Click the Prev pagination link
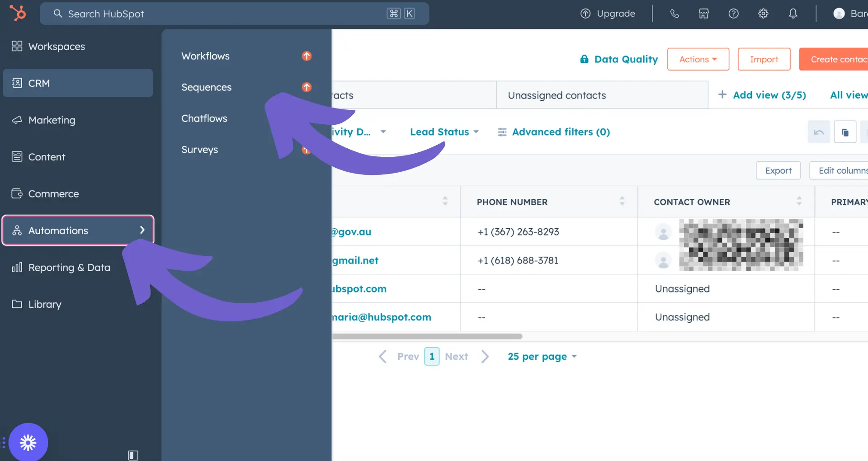 408,357
